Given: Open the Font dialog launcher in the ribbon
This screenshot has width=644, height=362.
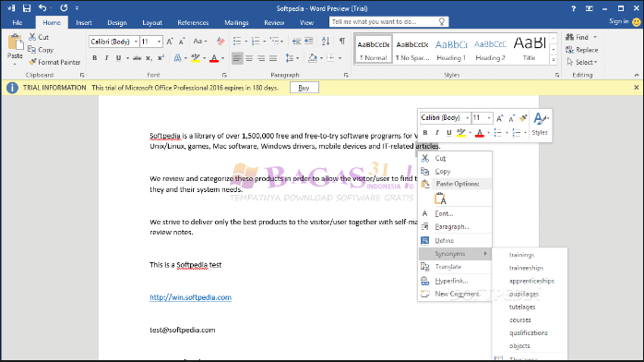Looking at the screenshot, I should (x=224, y=75).
